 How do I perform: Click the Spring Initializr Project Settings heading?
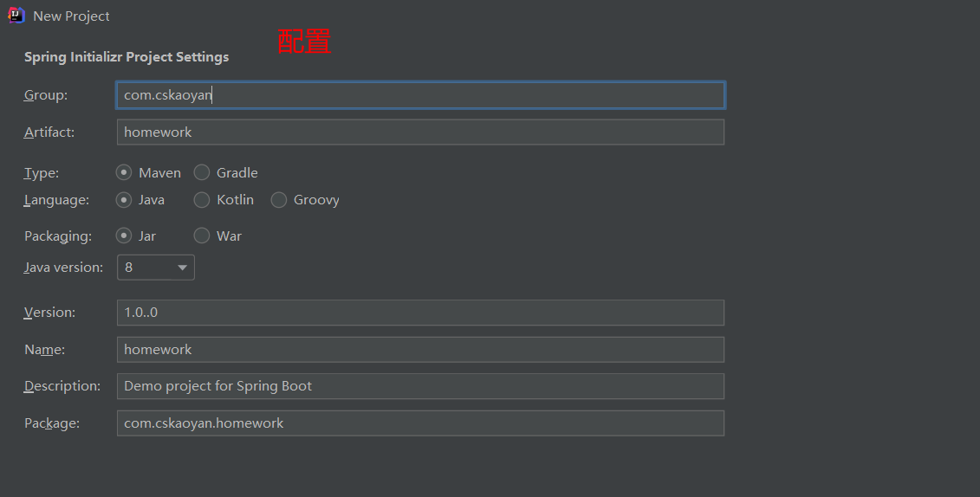pyautogui.click(x=127, y=57)
